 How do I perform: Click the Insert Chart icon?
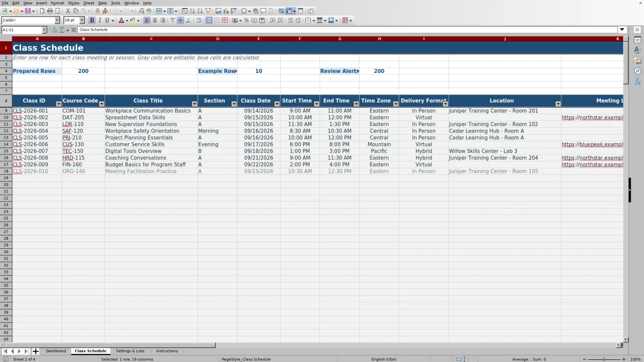point(226,11)
